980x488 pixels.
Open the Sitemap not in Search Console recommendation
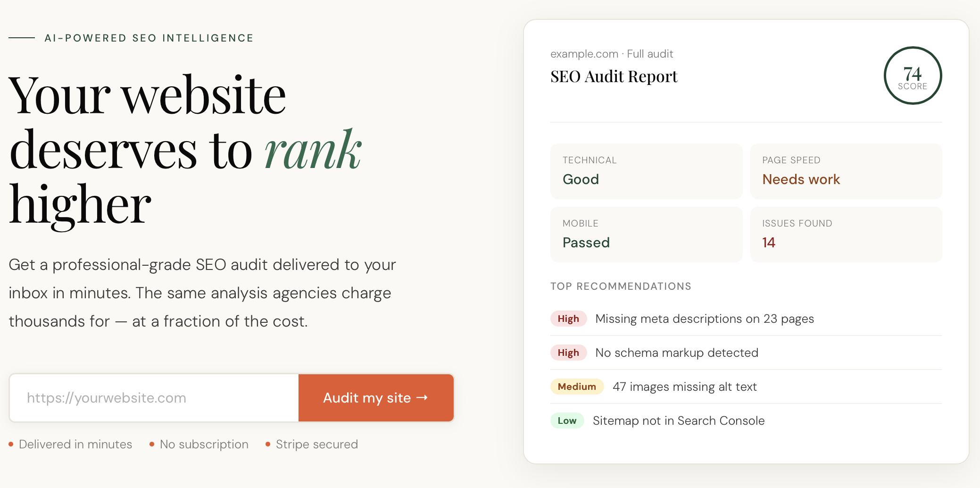[x=679, y=421]
